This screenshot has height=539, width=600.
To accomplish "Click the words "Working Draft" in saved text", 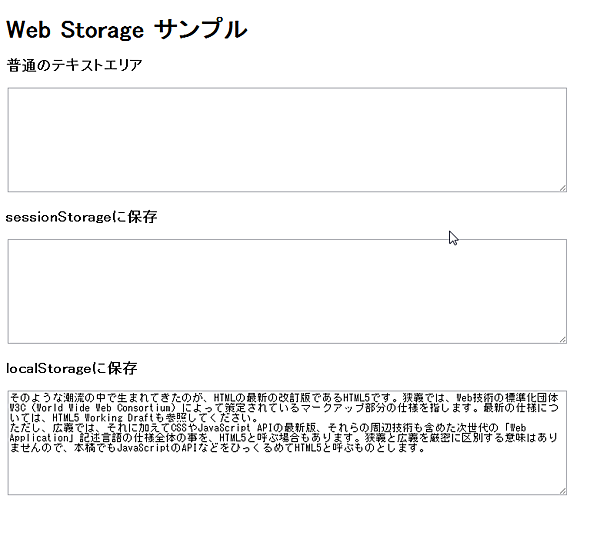I will 106,418.
